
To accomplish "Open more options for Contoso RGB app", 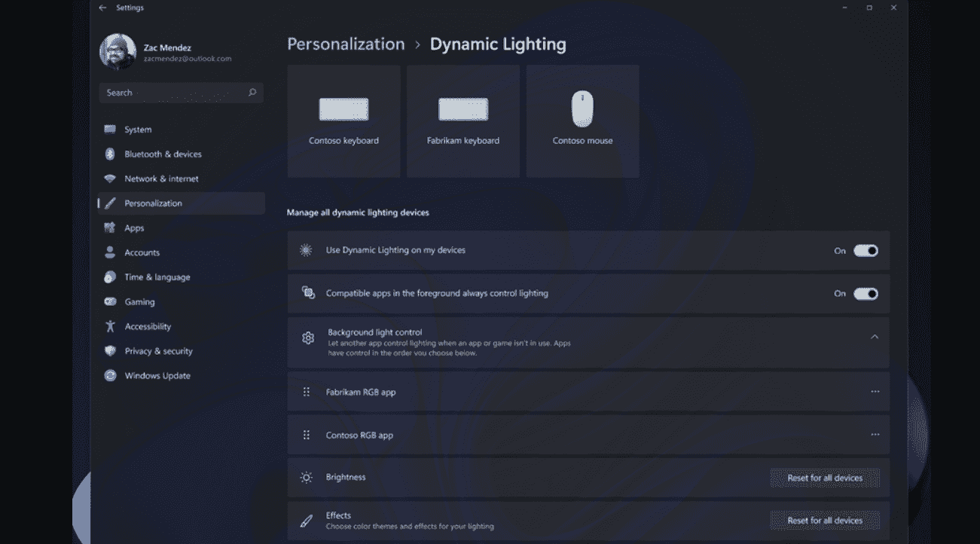I will coord(875,435).
